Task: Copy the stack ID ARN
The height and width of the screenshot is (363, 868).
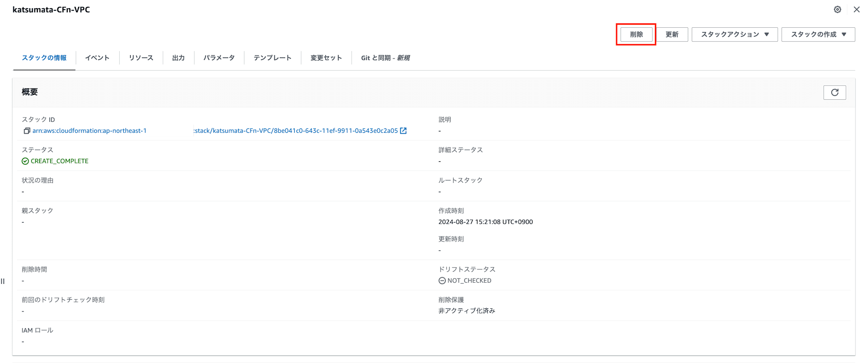Action: click(26, 131)
